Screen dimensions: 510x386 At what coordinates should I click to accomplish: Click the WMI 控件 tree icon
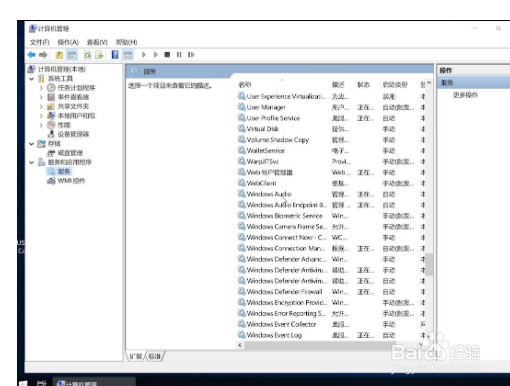[51, 181]
